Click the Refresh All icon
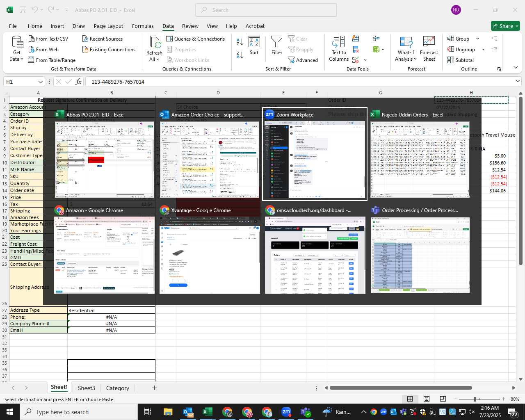Viewport: 525px width, 420px height. click(x=155, y=42)
